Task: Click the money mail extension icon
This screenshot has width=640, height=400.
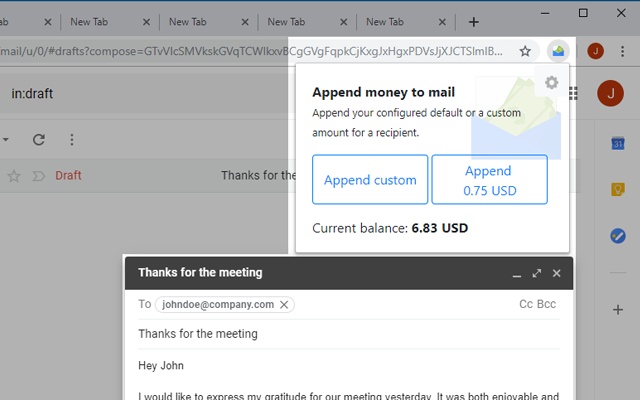Action: [x=558, y=51]
